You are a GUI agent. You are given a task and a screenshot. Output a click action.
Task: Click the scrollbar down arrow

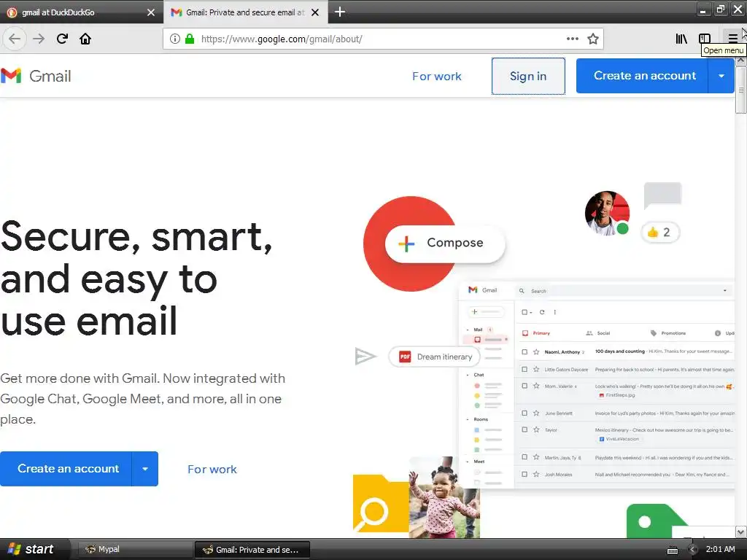pyautogui.click(x=741, y=532)
